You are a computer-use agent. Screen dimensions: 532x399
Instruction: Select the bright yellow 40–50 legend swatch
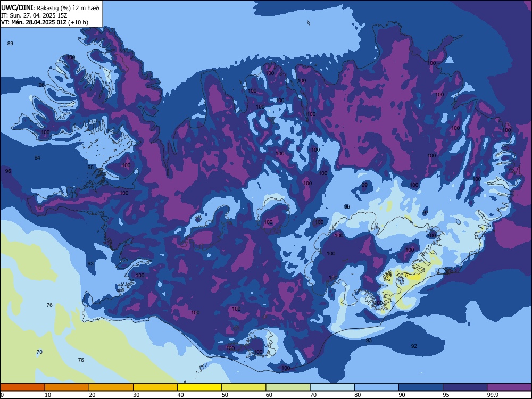click(199, 387)
